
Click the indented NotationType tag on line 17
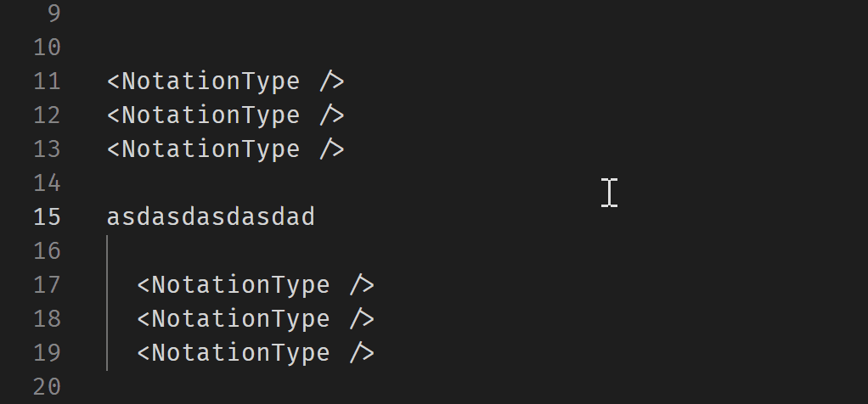click(255, 285)
